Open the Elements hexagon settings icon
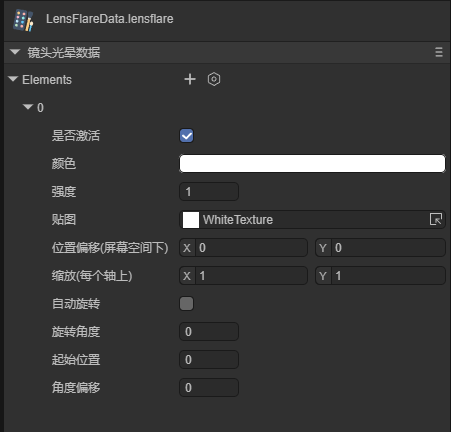The width and height of the screenshot is (451, 432). tap(214, 79)
